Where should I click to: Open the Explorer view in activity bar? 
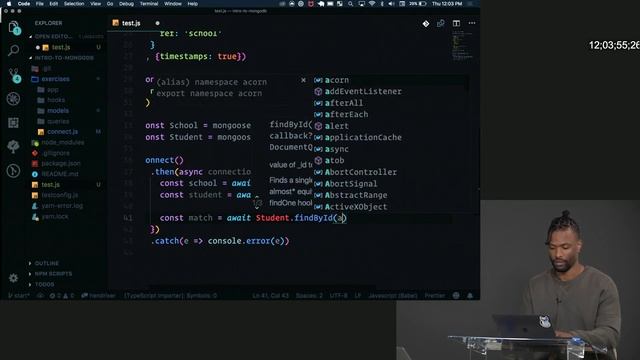(x=13, y=27)
